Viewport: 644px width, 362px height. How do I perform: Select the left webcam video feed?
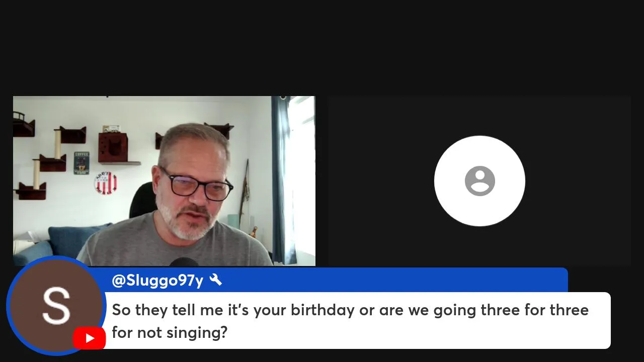[164, 181]
